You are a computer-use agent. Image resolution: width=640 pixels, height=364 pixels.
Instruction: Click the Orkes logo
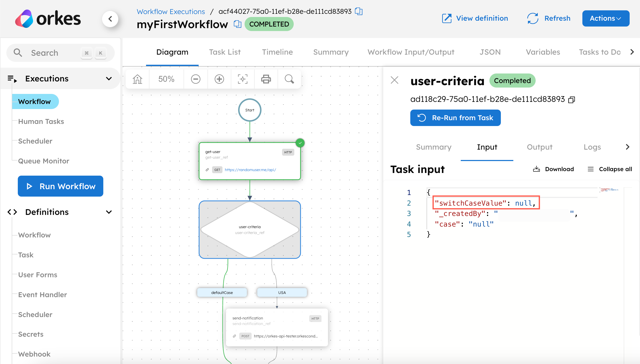pos(48,19)
